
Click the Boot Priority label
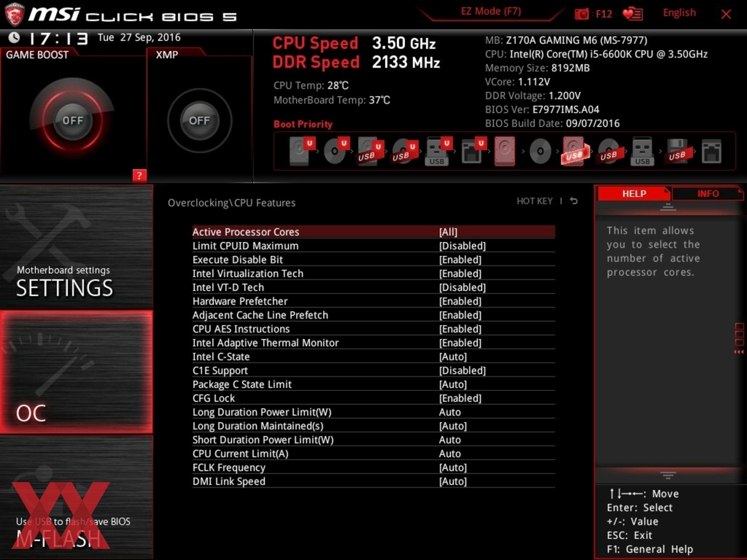tap(303, 124)
